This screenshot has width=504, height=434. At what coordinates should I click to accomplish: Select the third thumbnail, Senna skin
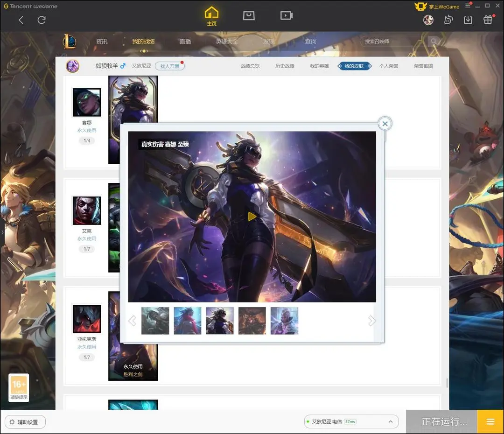pyautogui.click(x=220, y=321)
